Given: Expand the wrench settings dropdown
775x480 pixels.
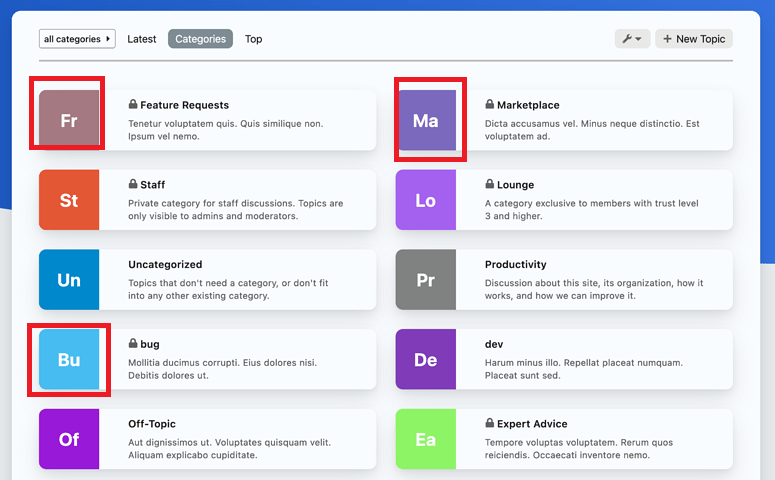Looking at the screenshot, I should coord(632,39).
